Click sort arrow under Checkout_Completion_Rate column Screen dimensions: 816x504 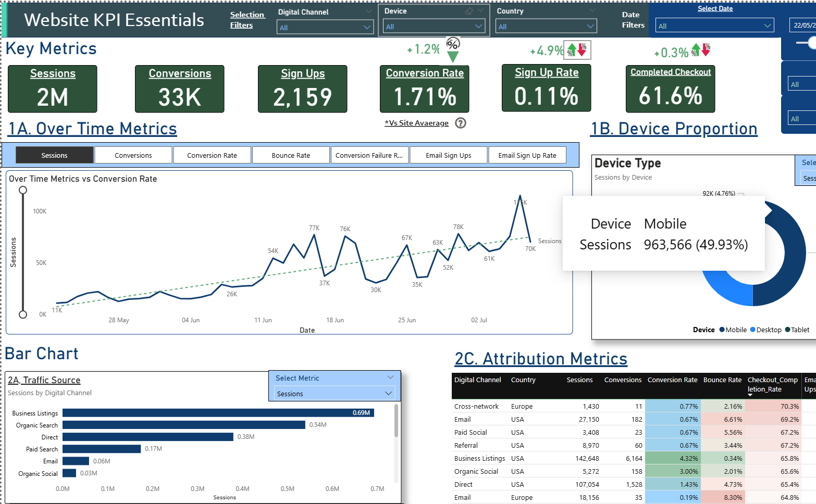pos(750,395)
